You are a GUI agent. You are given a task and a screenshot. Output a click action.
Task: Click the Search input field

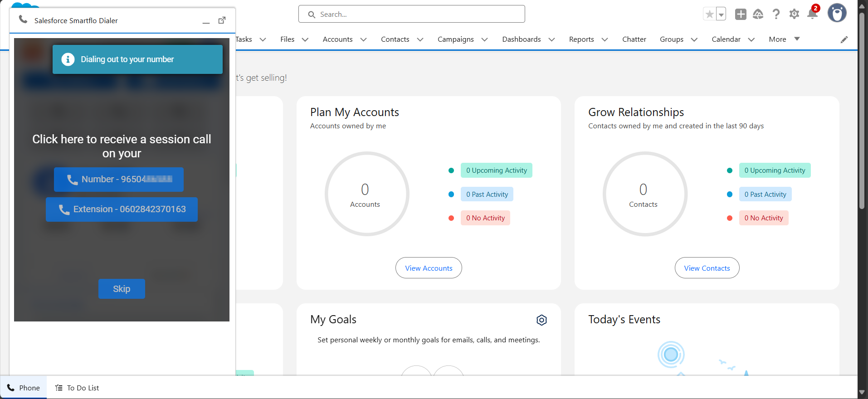click(x=412, y=14)
